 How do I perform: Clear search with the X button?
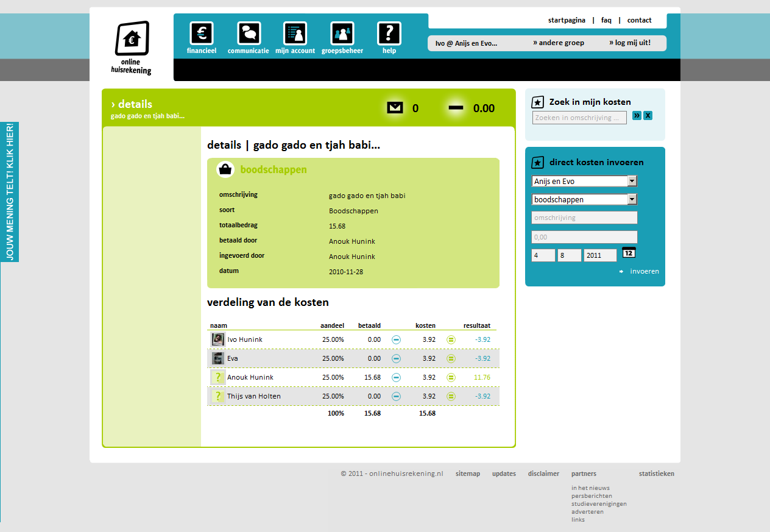click(648, 116)
